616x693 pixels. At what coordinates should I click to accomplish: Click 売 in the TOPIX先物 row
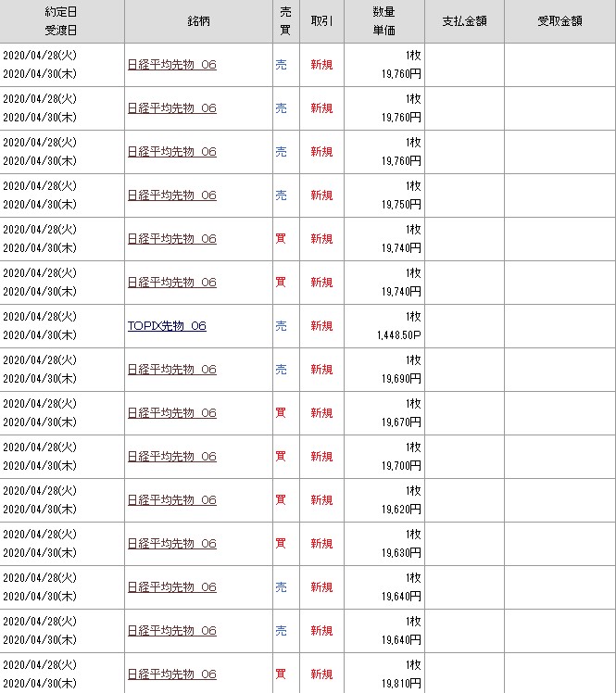(x=281, y=326)
